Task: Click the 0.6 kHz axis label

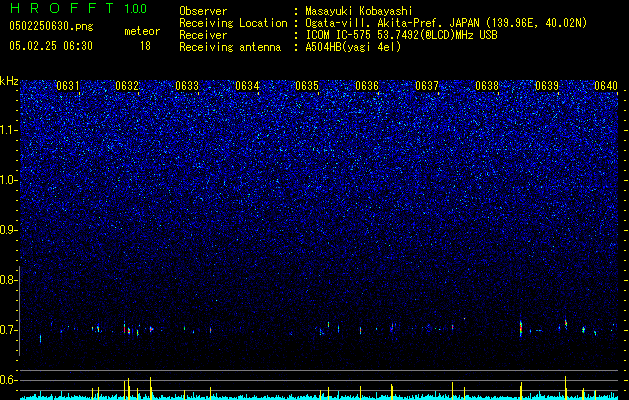Action: (9, 380)
